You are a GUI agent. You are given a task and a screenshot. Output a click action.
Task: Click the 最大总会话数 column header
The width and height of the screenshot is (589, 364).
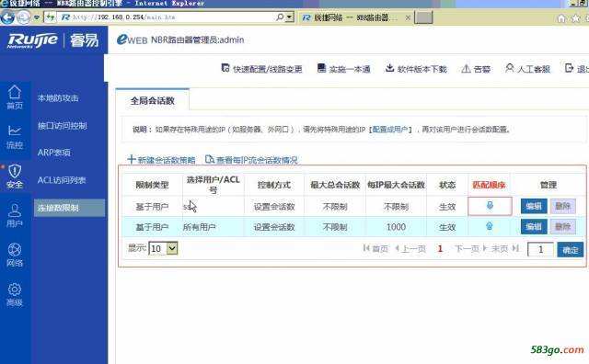click(x=335, y=185)
